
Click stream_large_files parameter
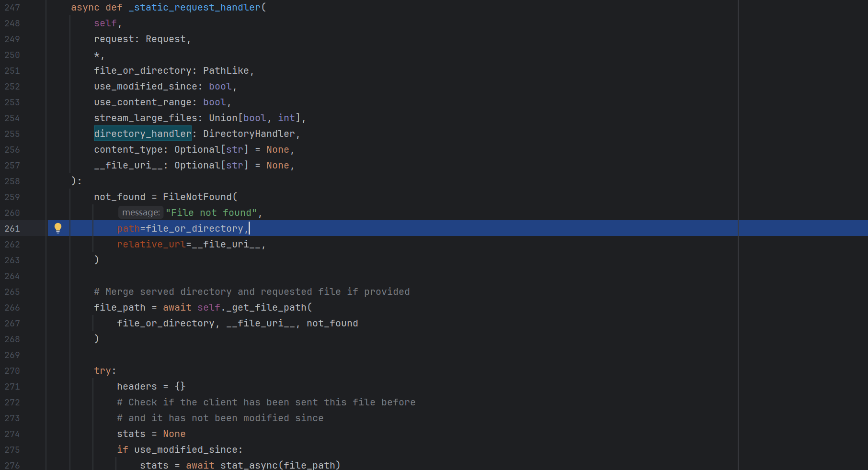(146, 118)
